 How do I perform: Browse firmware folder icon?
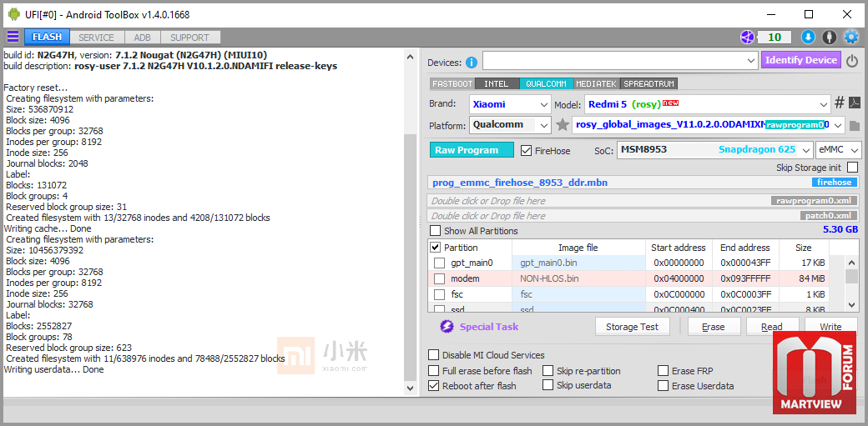coord(854,125)
